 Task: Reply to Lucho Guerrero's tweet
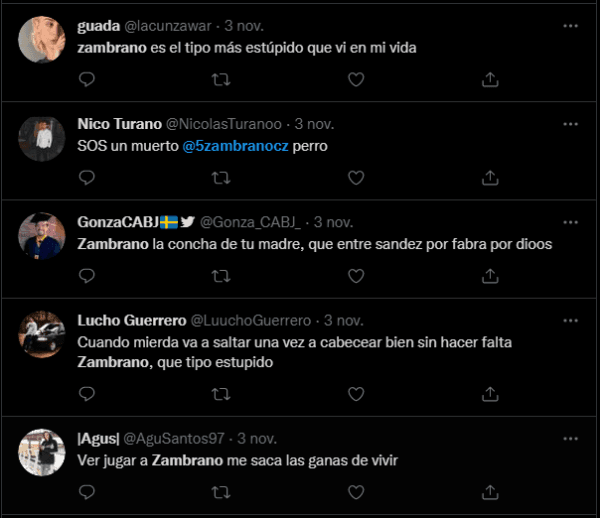point(87,393)
